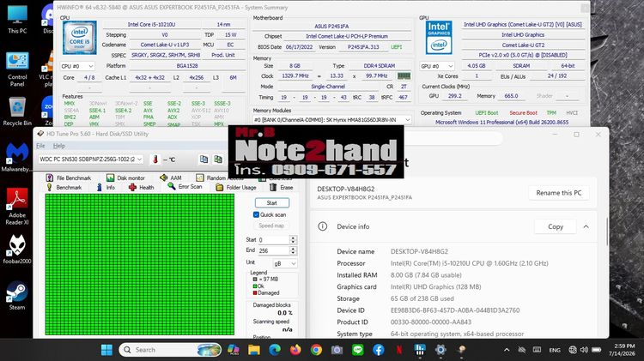
Task: Open LINE app from taskbar
Action: click(x=358, y=350)
